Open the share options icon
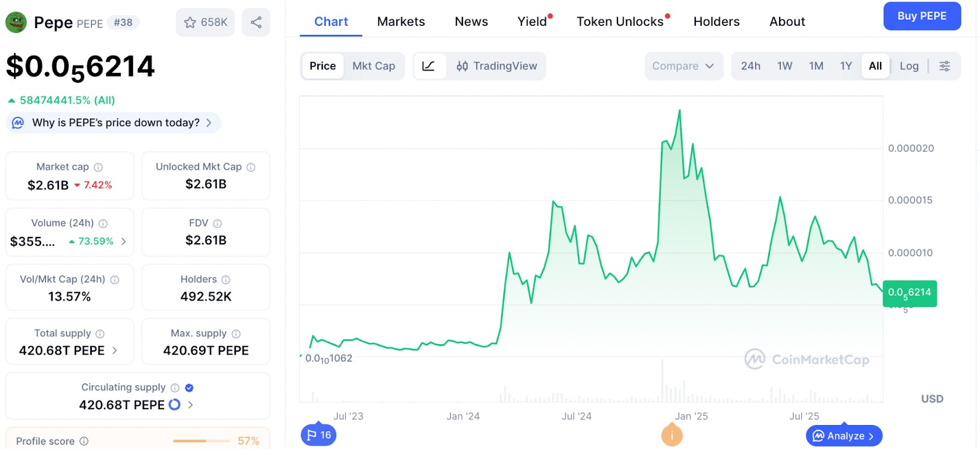The width and height of the screenshot is (980, 449). pyautogui.click(x=256, y=22)
